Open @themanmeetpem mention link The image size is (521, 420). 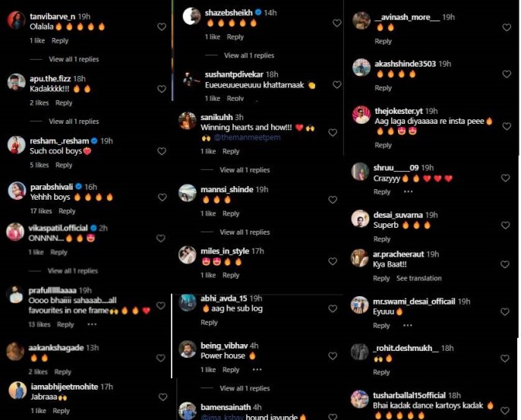247,137
